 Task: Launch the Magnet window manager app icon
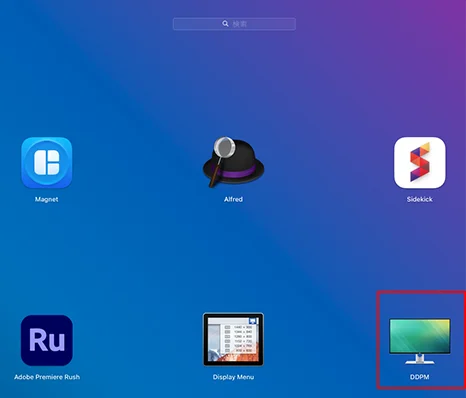(47, 163)
